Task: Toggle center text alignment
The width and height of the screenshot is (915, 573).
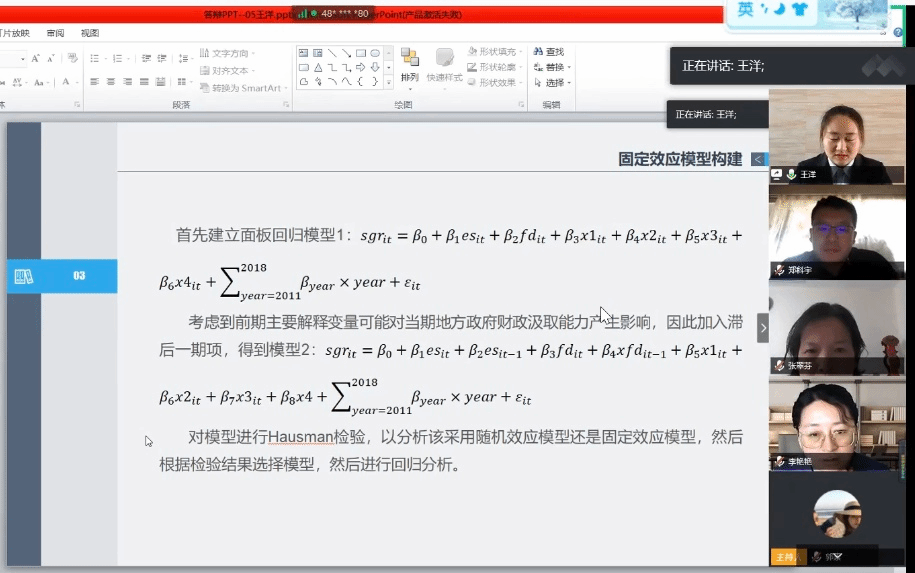Action: click(x=111, y=82)
